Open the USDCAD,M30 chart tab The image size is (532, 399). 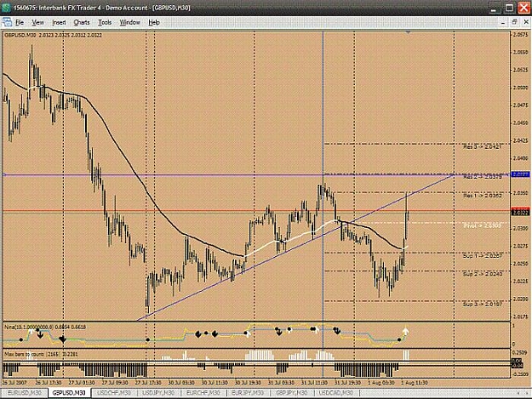click(336, 393)
